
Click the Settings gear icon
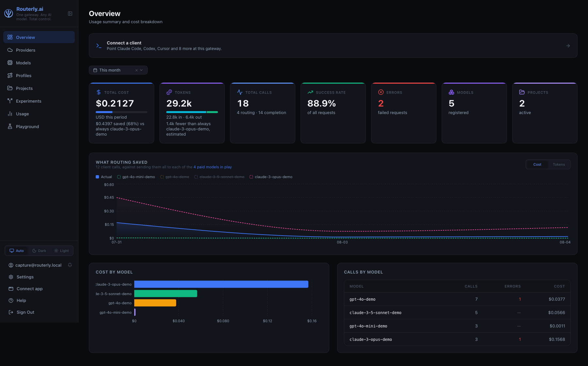pos(11,277)
